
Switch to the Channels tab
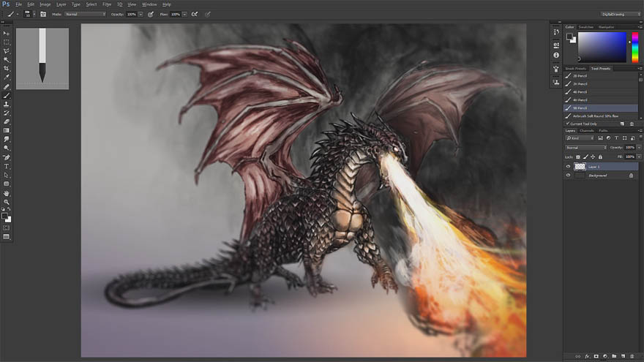click(587, 130)
